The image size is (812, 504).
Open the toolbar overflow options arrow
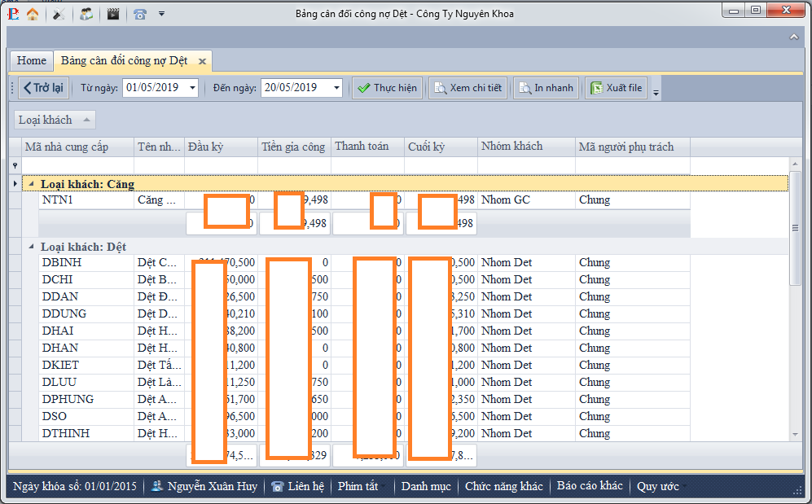[x=656, y=93]
